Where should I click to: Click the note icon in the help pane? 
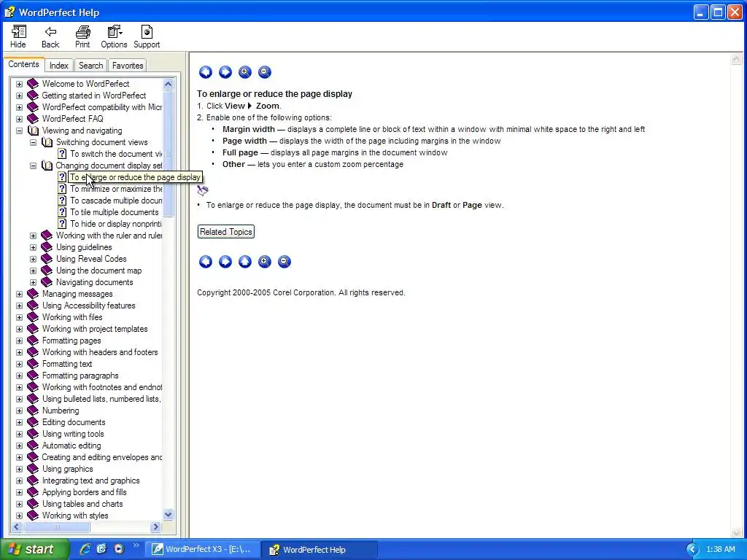tap(203, 190)
